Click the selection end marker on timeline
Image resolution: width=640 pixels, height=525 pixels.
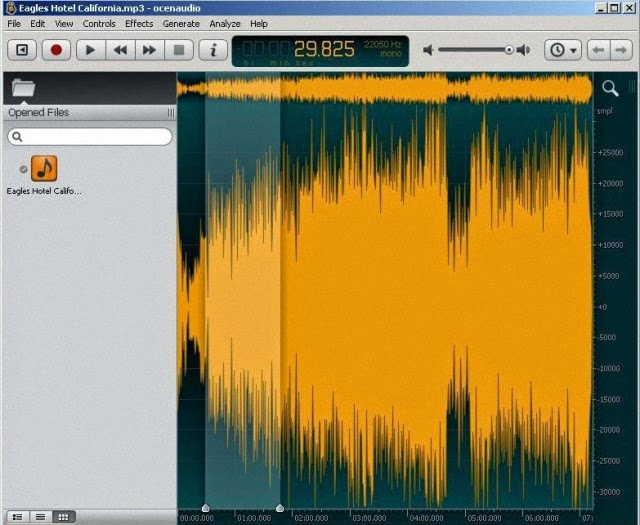click(x=280, y=507)
